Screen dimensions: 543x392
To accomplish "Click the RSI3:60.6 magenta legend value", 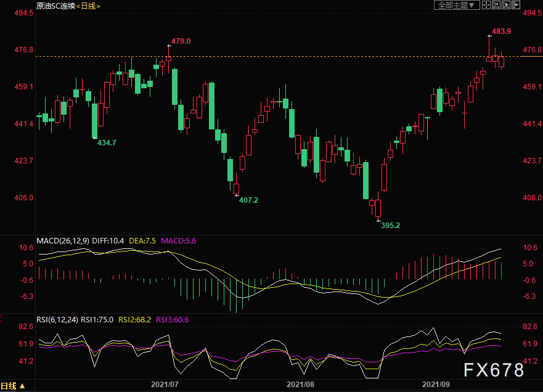I will (x=172, y=320).
